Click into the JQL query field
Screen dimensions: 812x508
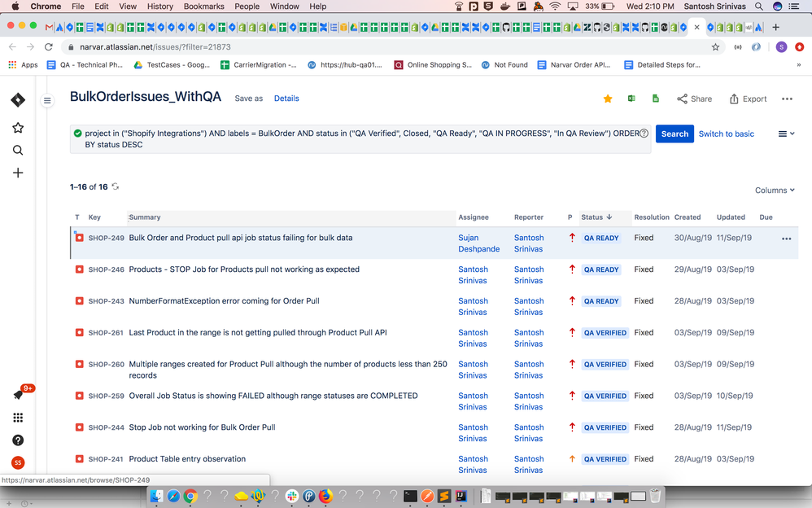360,139
